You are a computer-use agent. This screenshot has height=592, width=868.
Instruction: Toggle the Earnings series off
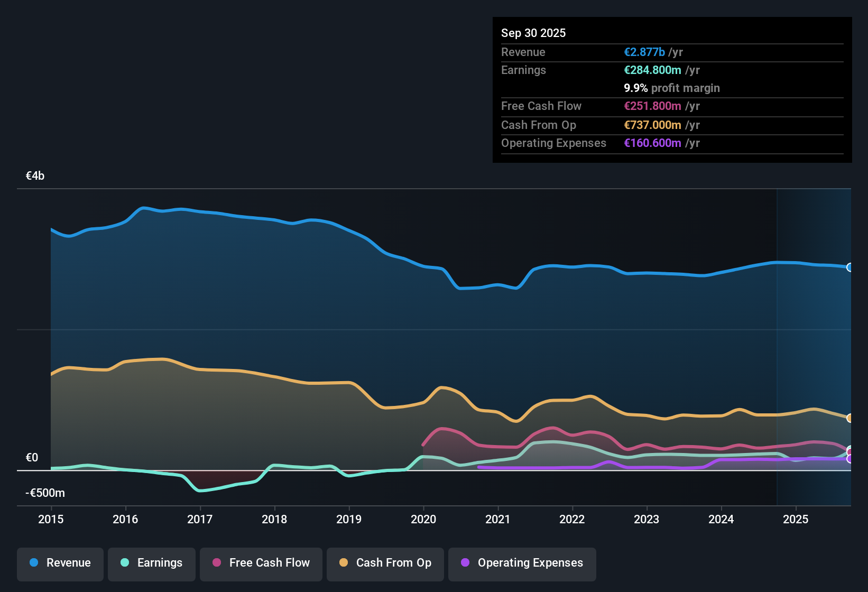151,563
